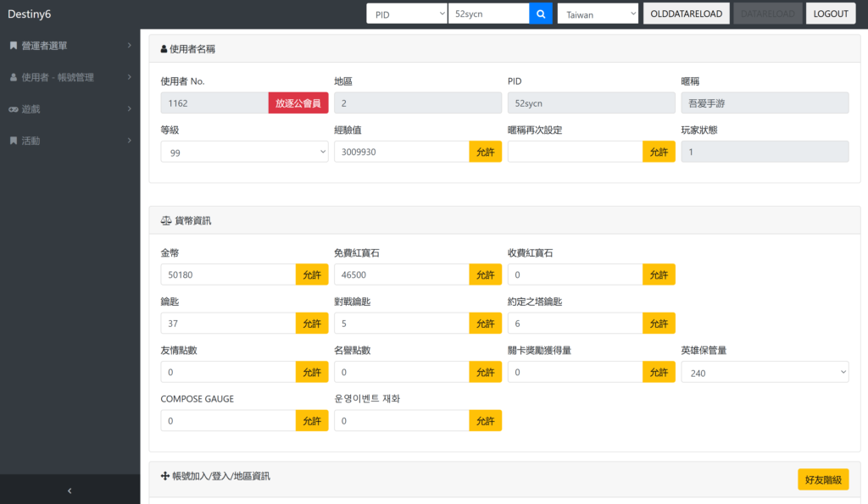Click 允許 next to 收費紅寶石 field

[658, 274]
